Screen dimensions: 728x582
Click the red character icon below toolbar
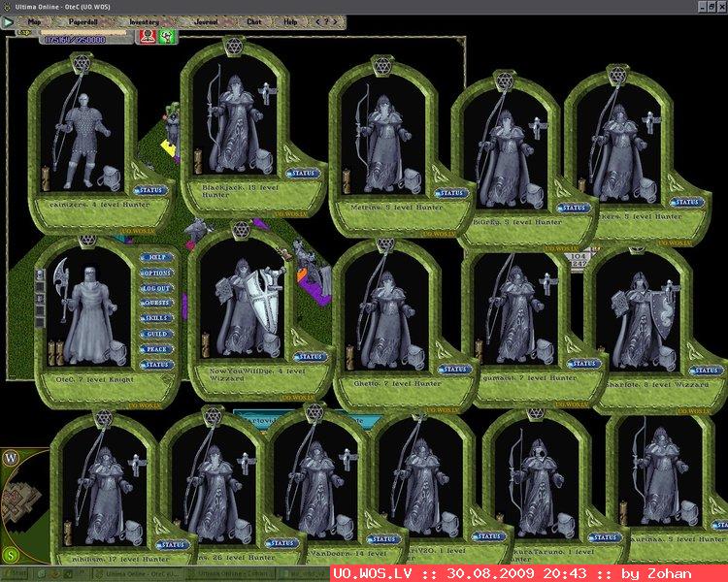148,37
